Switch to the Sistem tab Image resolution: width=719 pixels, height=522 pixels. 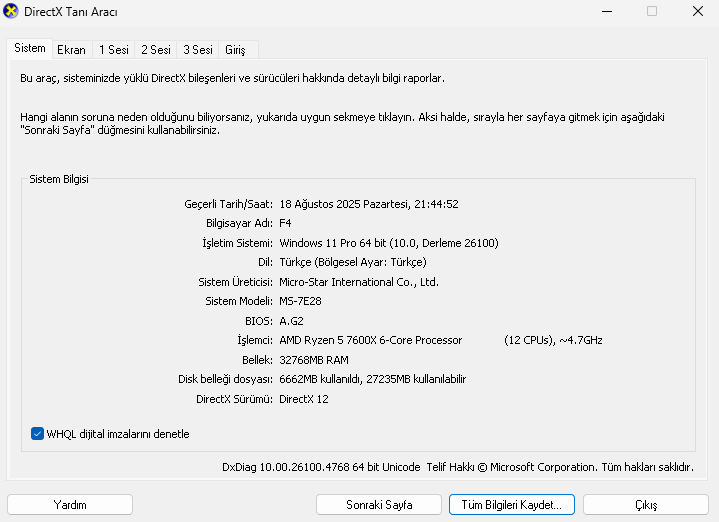point(30,48)
